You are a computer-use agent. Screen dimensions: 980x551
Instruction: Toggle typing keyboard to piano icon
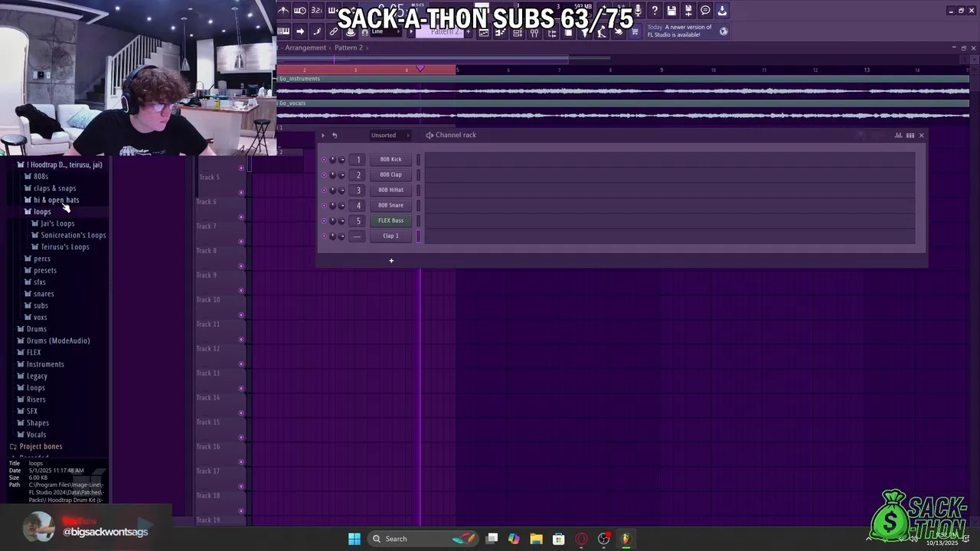283,31
